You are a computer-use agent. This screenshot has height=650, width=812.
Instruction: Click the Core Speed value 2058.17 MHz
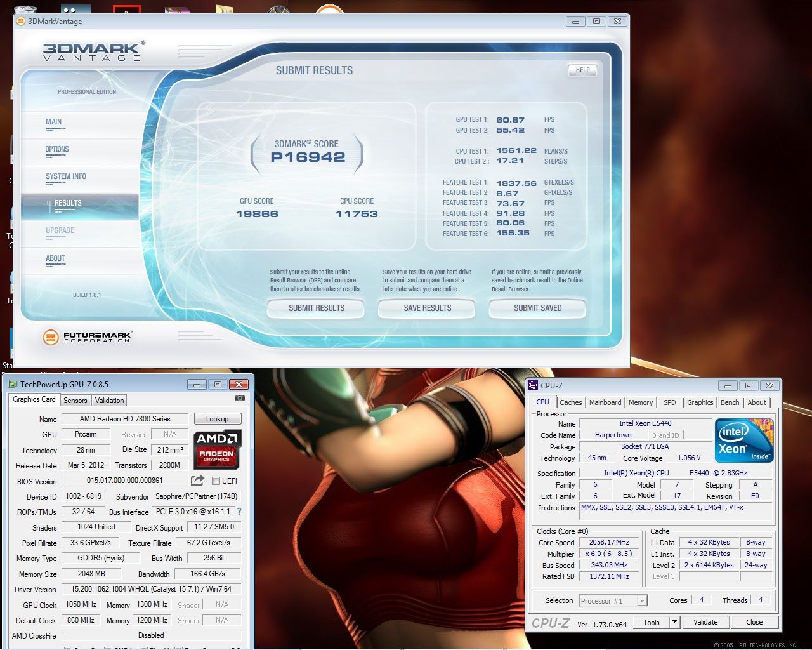pos(609,543)
